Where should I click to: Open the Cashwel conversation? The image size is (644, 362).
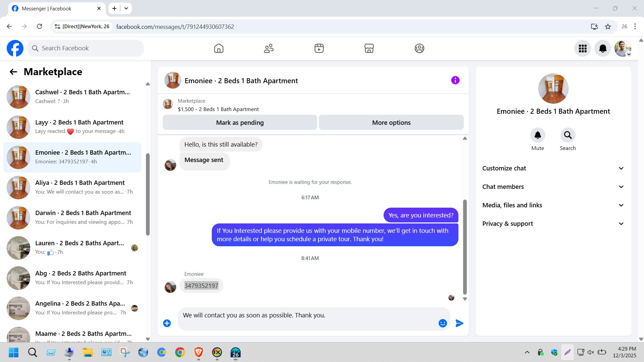pyautogui.click(x=72, y=97)
